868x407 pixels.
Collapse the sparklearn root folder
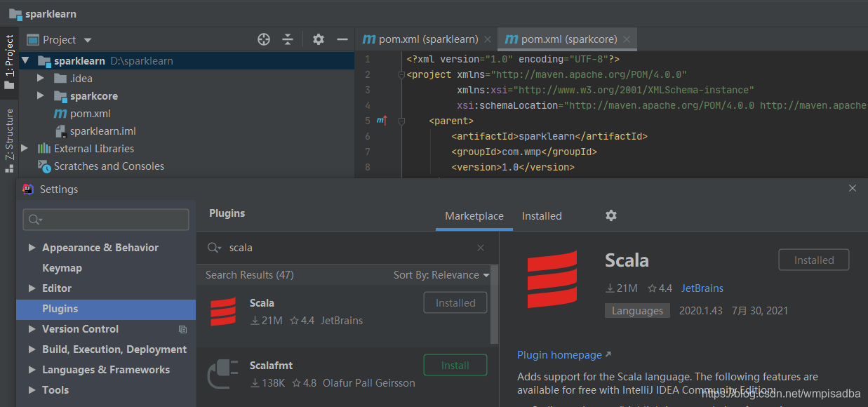tap(25, 61)
